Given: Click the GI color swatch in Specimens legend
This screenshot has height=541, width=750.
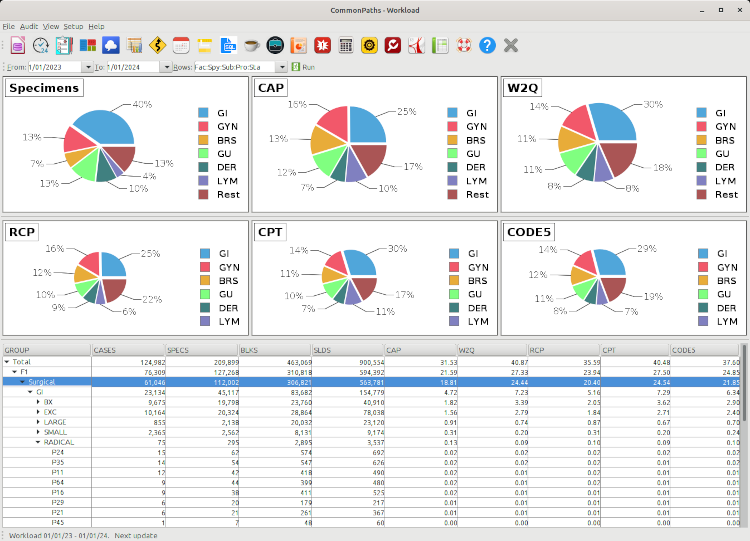Looking at the screenshot, I should coord(204,113).
